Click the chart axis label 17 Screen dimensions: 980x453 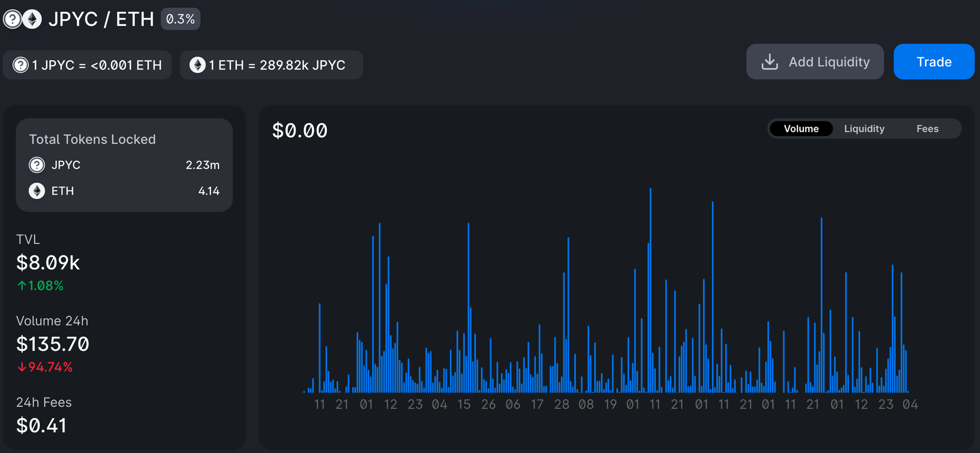click(537, 404)
